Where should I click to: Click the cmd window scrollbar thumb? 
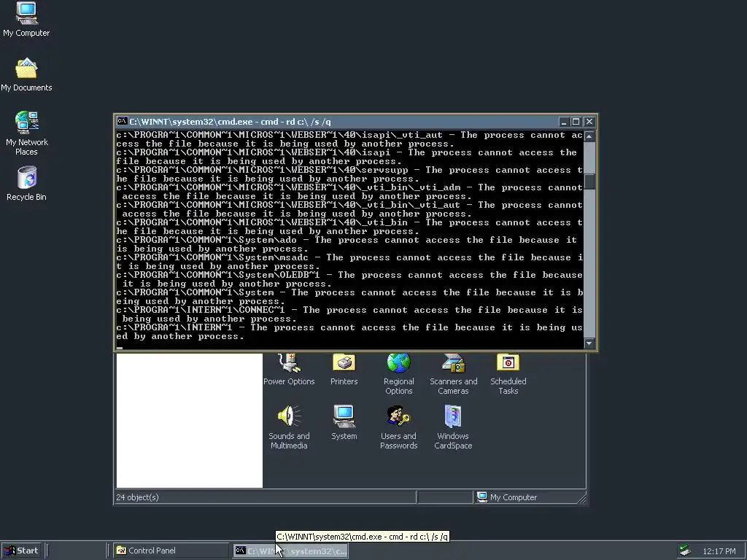point(589,182)
